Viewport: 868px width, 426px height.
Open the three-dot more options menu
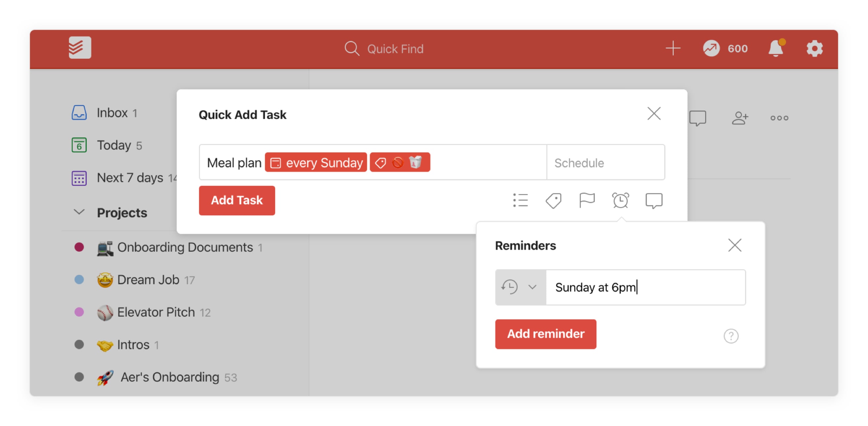click(779, 118)
